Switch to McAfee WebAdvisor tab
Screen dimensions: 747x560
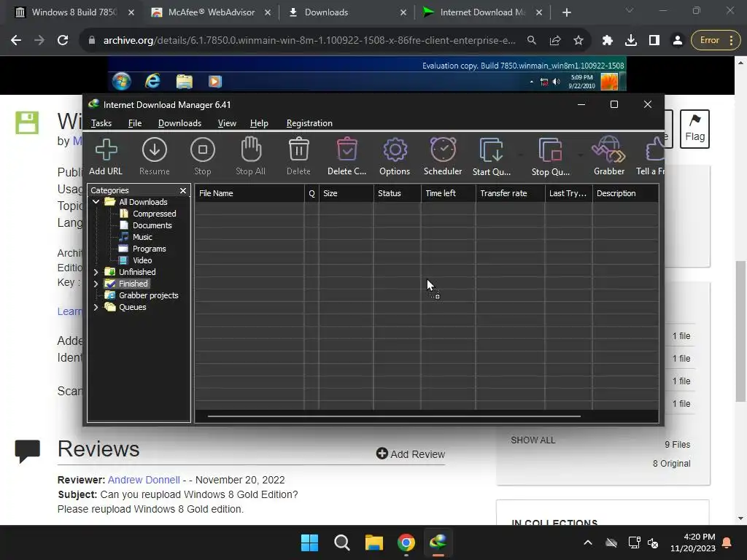coord(212,12)
